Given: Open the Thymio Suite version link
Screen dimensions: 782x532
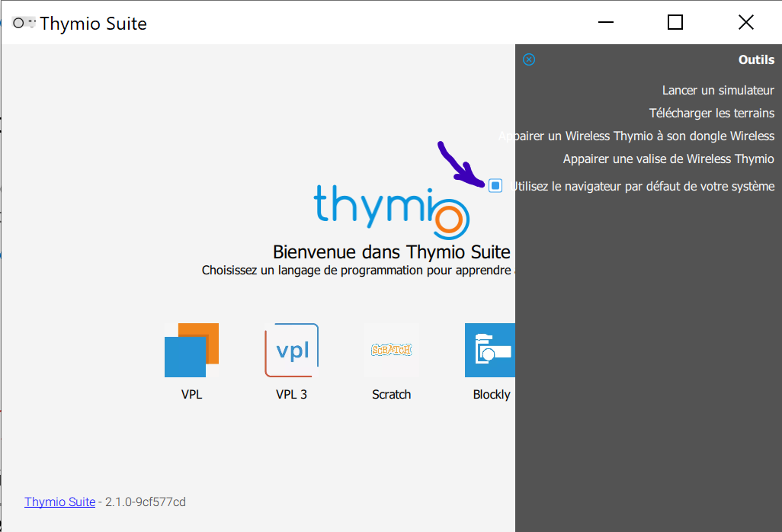Looking at the screenshot, I should 60,502.
